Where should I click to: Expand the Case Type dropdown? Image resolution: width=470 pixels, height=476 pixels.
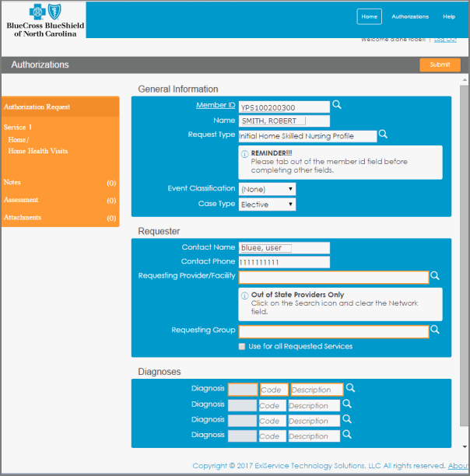(x=267, y=205)
